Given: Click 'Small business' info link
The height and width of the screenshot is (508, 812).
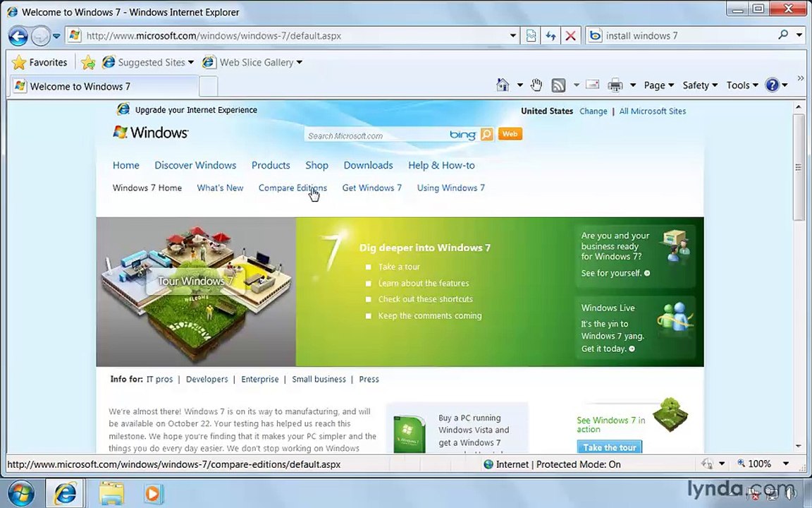Looking at the screenshot, I should pyautogui.click(x=319, y=380).
